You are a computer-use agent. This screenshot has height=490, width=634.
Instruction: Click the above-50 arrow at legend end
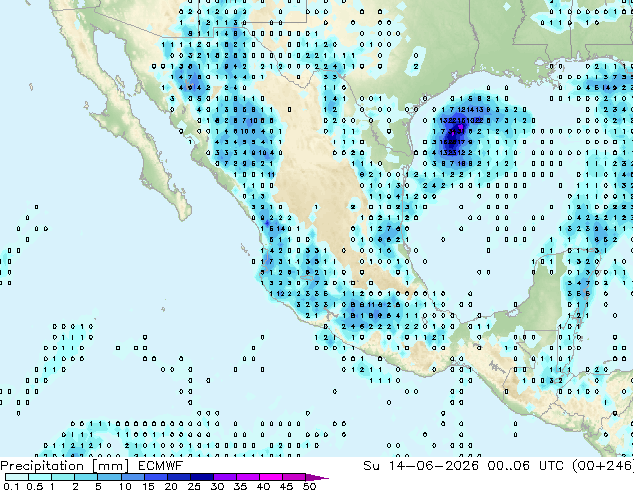pos(317,477)
